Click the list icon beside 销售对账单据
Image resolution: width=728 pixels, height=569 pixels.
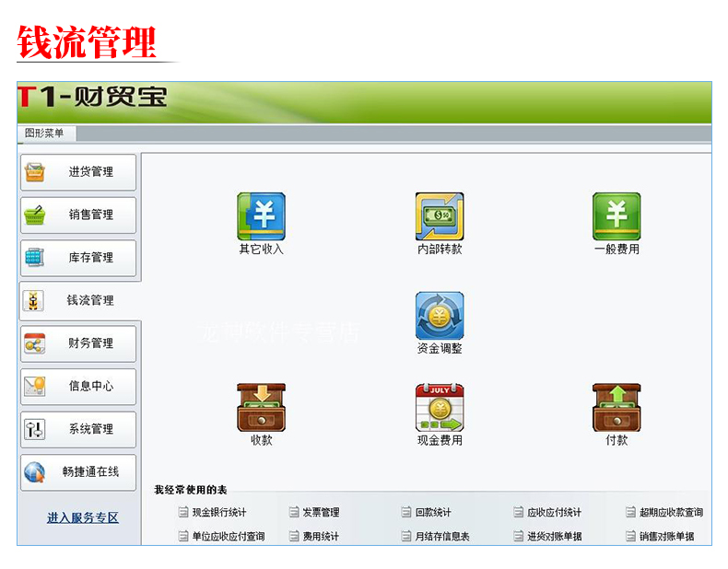click(x=630, y=536)
